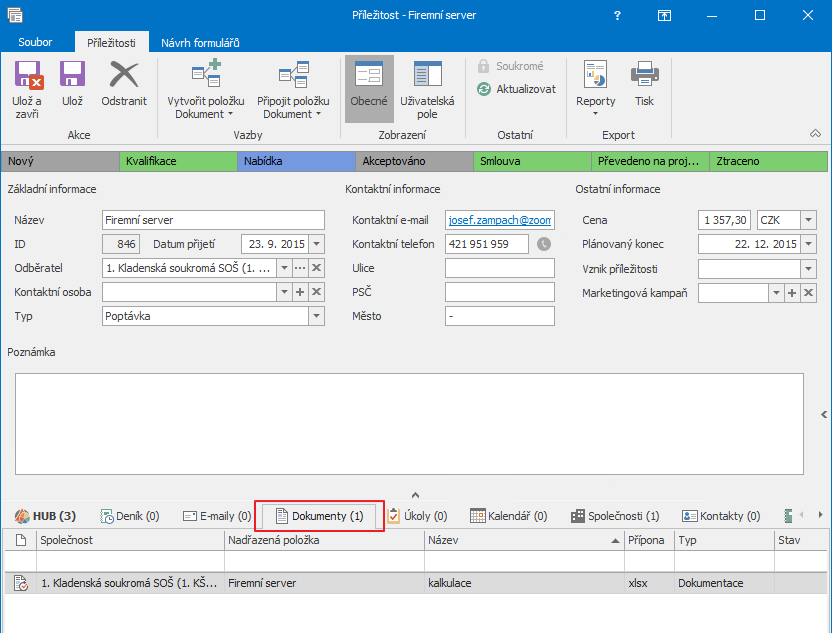Screen dimensions: 832x633
Task: Click the phone call icon next to telephone
Action: pyautogui.click(x=544, y=244)
